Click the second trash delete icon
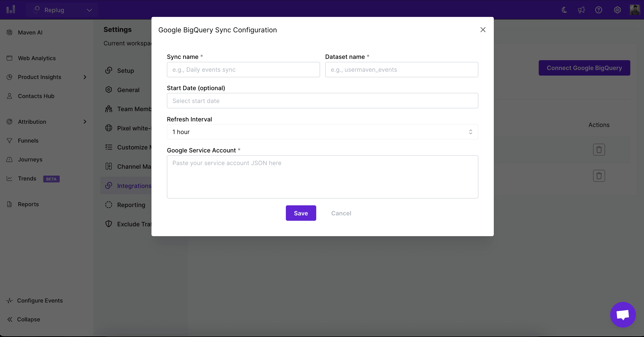The image size is (644, 337). (599, 176)
